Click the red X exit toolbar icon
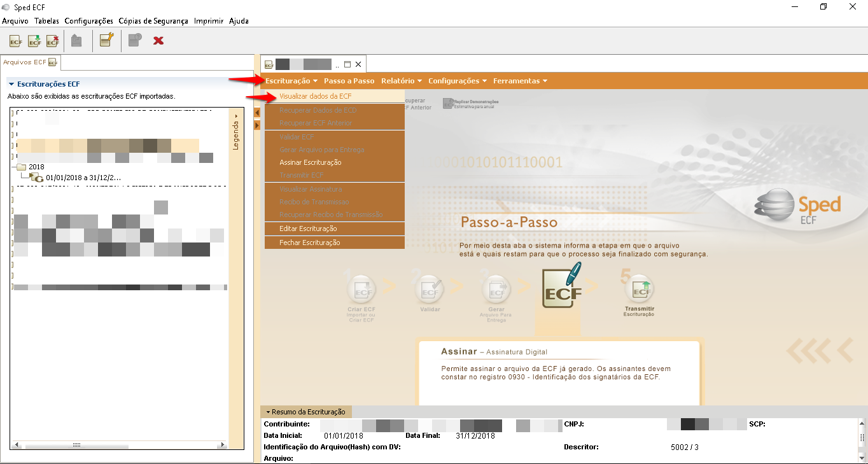The image size is (868, 464). [x=159, y=41]
